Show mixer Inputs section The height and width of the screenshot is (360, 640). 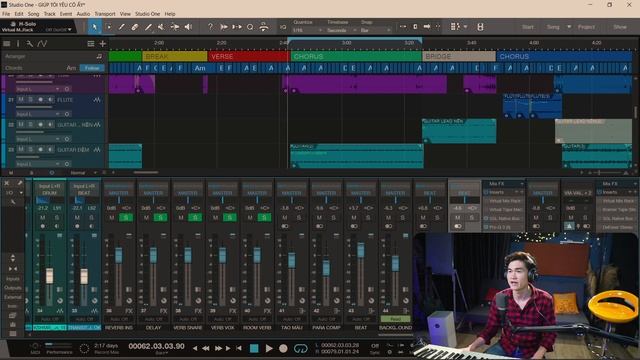point(13,279)
